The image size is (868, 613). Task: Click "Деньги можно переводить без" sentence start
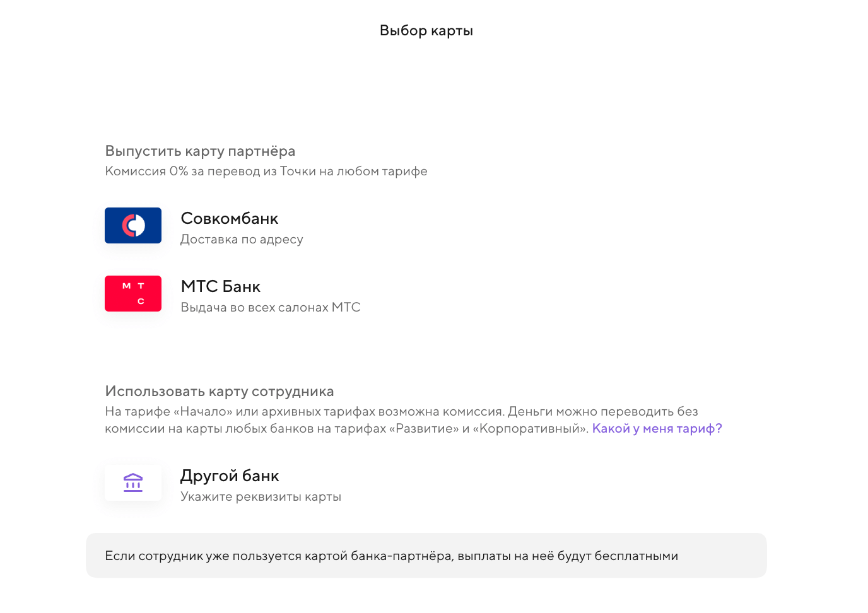602,412
